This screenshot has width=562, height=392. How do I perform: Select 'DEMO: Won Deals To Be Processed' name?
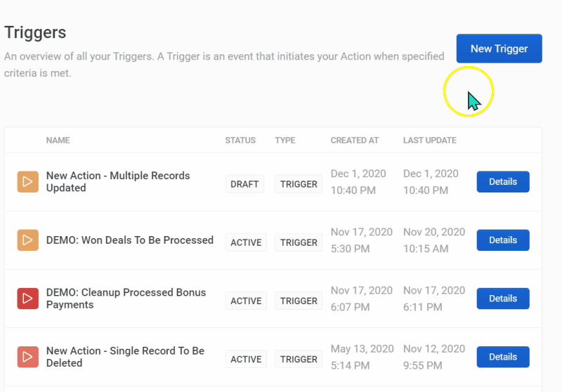tap(129, 240)
